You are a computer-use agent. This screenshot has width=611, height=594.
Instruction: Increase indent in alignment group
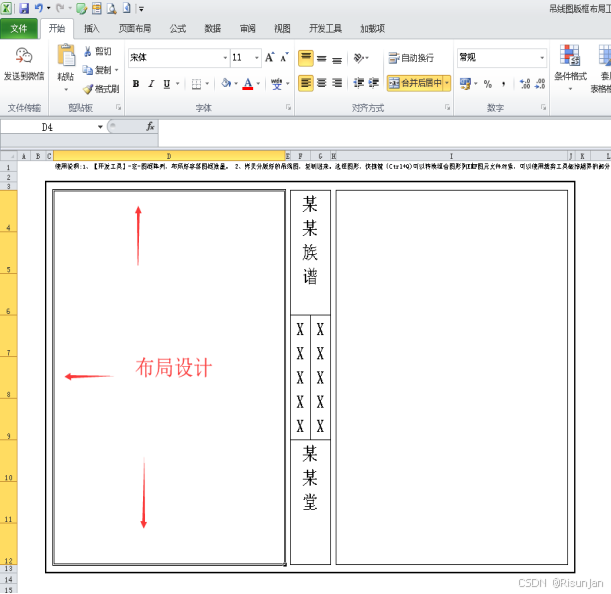click(373, 83)
